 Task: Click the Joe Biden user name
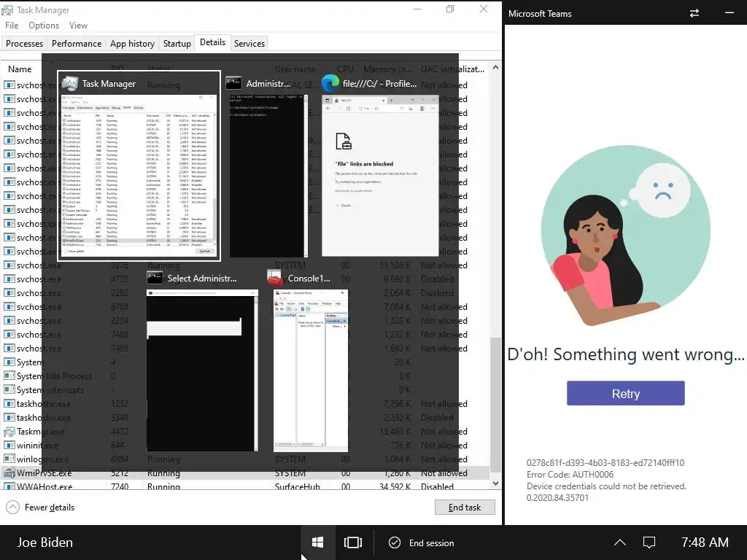[x=45, y=542]
